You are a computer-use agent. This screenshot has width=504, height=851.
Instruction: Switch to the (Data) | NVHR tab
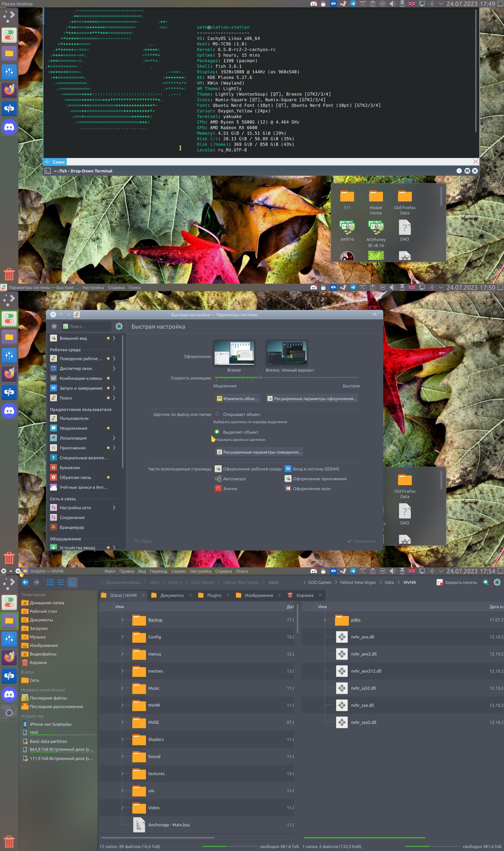[123, 595]
